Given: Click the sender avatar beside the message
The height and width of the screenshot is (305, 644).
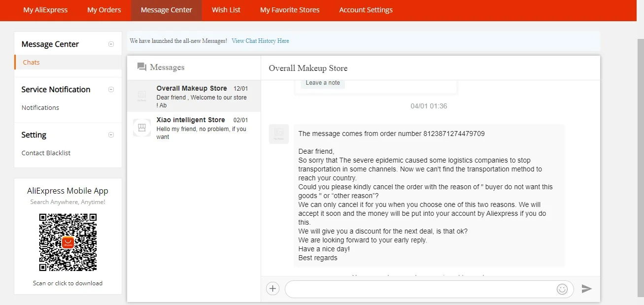Looking at the screenshot, I should click(279, 134).
